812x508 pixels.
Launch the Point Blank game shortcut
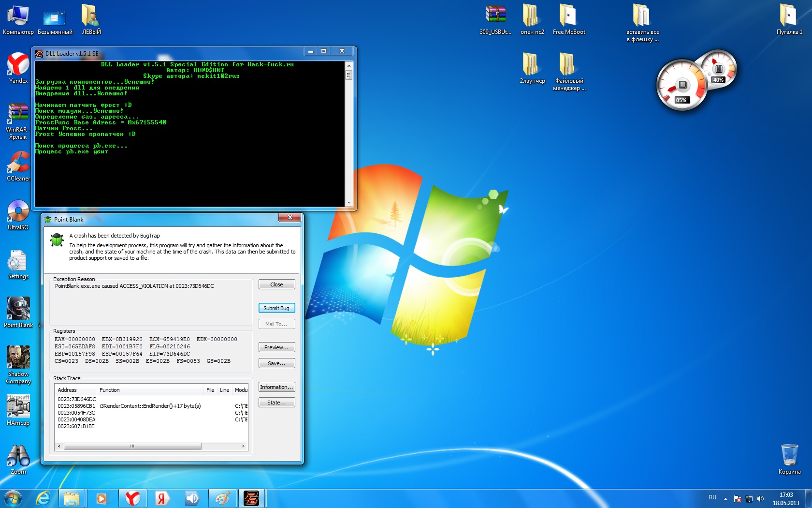pos(18,313)
